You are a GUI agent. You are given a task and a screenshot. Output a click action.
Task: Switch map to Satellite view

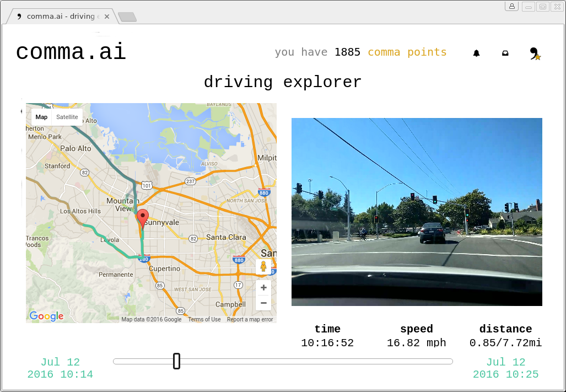[67, 117]
